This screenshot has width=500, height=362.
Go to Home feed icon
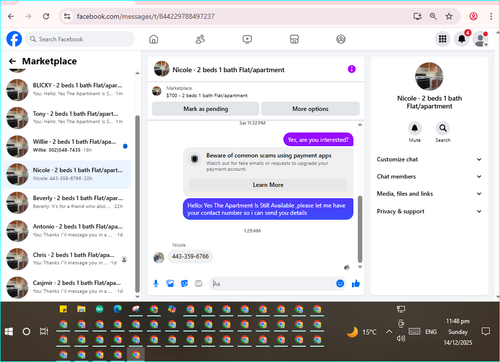tap(153, 39)
